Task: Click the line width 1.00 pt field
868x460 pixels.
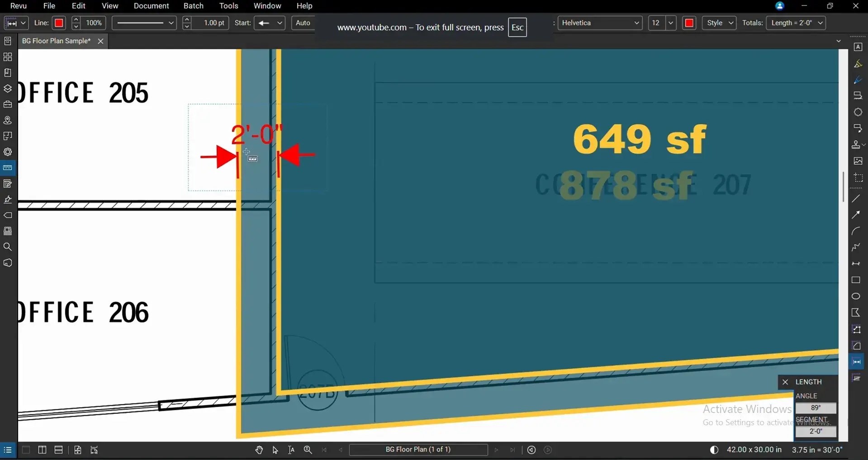Action: coord(211,23)
